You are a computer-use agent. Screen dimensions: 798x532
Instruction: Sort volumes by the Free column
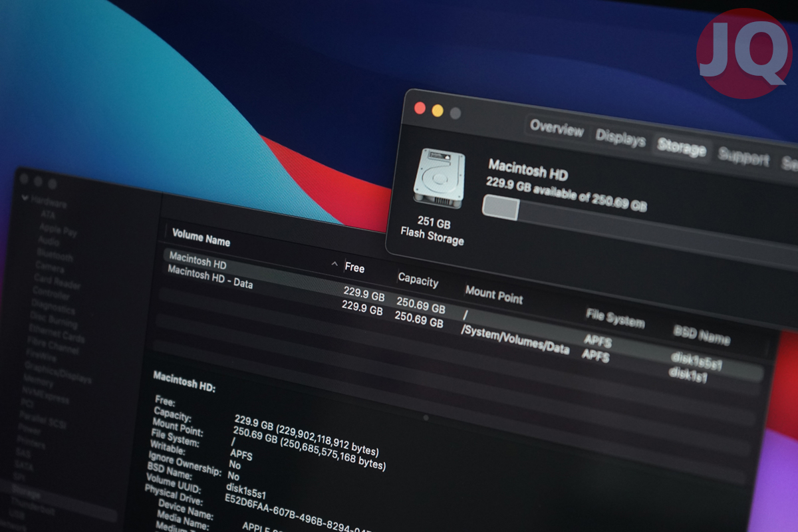(x=354, y=268)
